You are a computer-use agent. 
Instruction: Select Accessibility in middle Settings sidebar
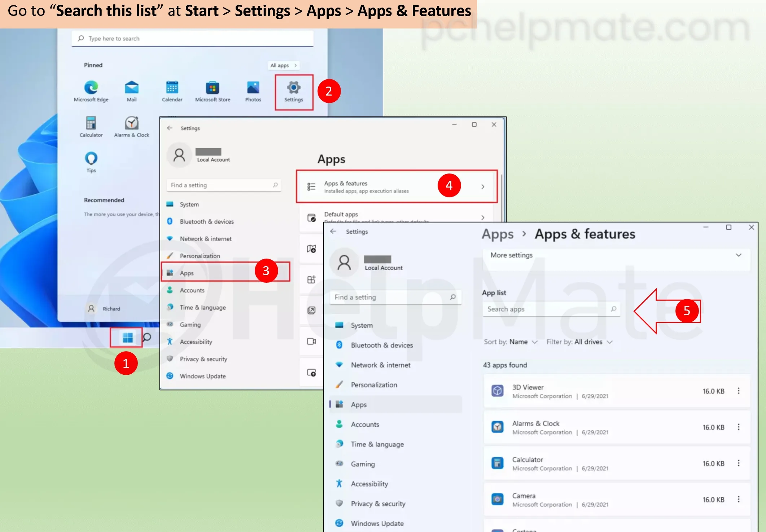coord(226,342)
